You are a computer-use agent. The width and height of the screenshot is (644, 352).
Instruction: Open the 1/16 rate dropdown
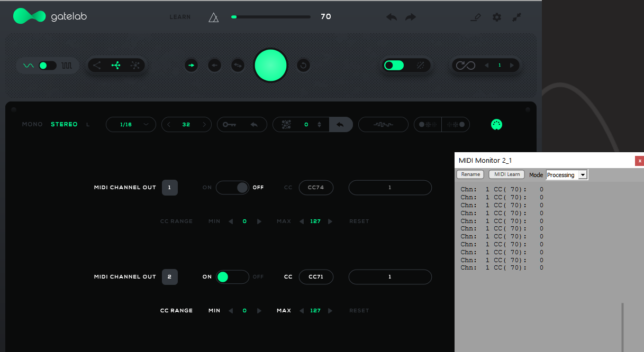point(131,125)
